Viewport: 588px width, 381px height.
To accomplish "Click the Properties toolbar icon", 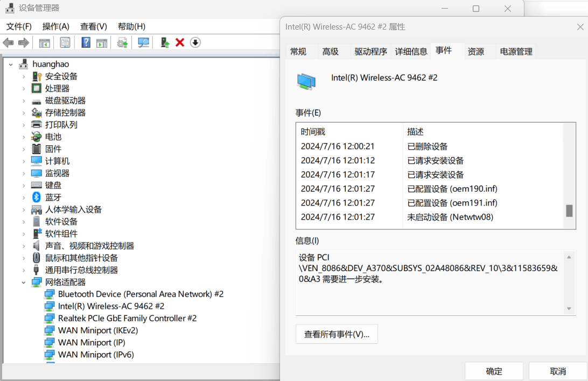I will (65, 43).
